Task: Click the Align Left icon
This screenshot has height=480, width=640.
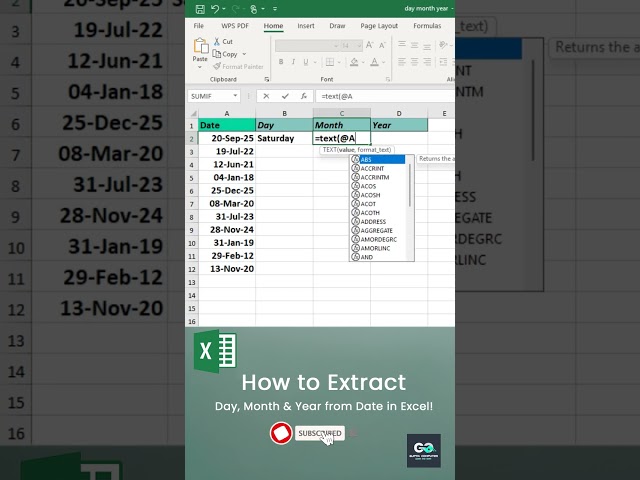Action: pyautogui.click(x=402, y=62)
